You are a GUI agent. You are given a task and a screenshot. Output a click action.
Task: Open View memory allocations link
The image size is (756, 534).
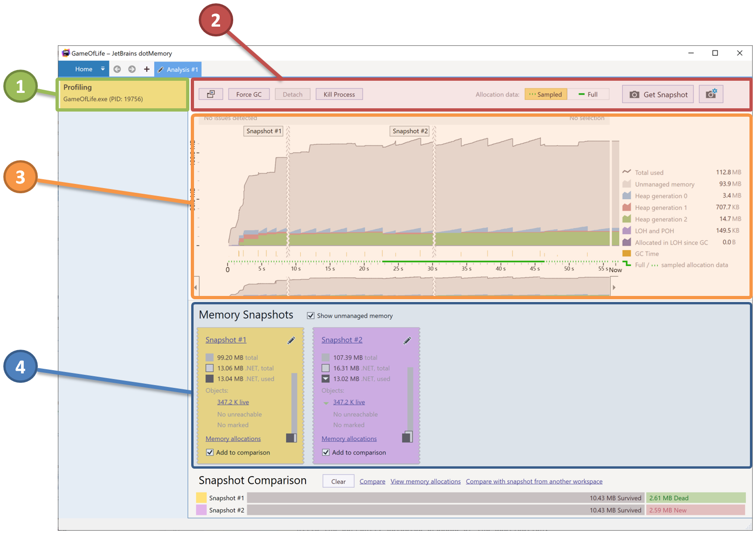tap(425, 482)
